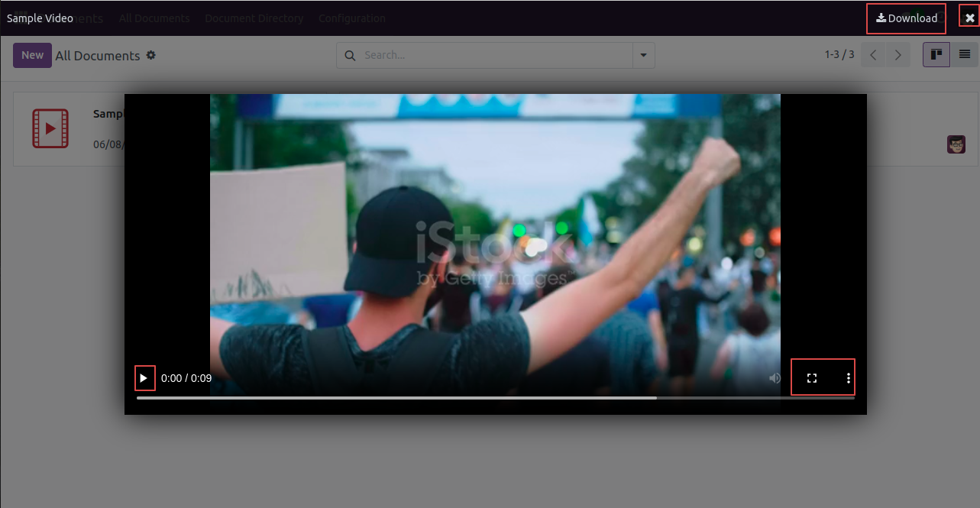The width and height of the screenshot is (980, 508).
Task: Switch to list view
Action: pyautogui.click(x=965, y=54)
